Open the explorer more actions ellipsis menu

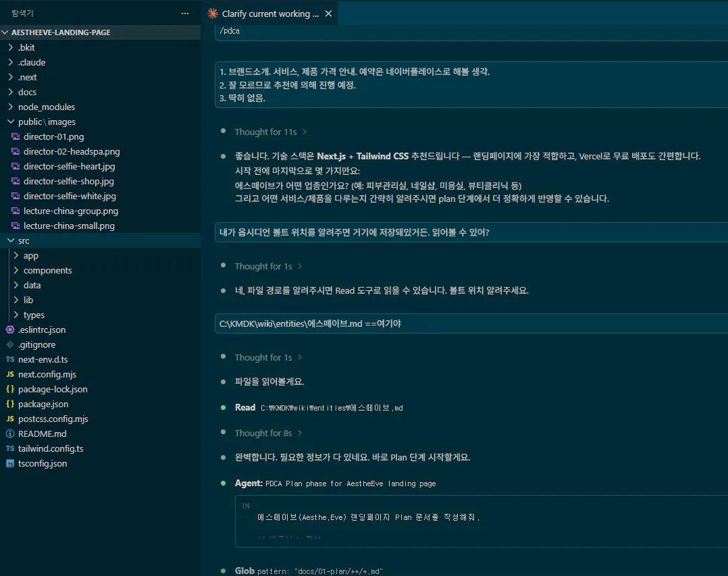point(185,14)
